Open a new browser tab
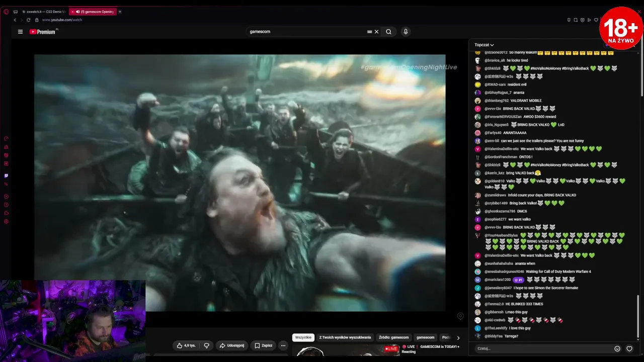 coord(120,12)
